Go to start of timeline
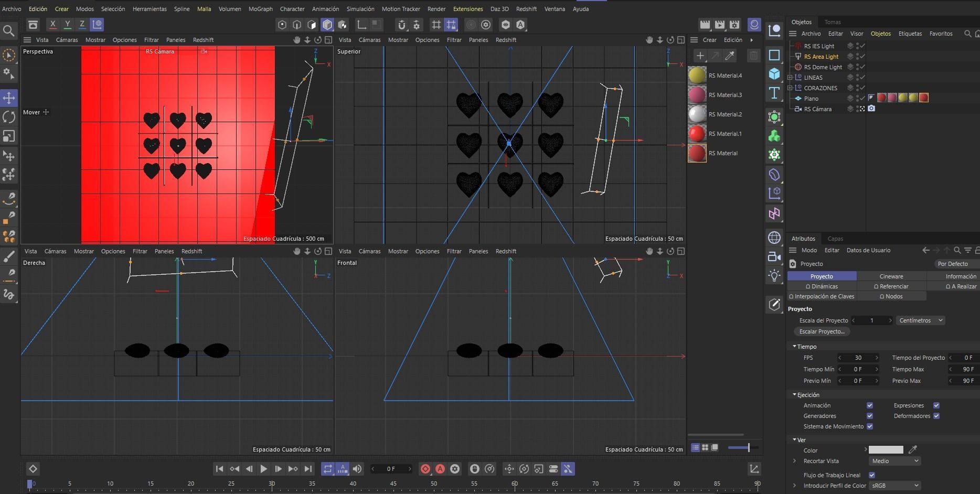Image resolution: width=980 pixels, height=494 pixels. (x=220, y=469)
